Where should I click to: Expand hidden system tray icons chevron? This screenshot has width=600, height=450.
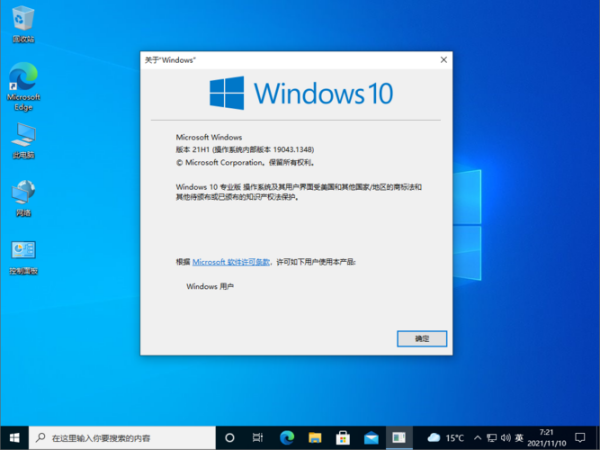coord(477,438)
